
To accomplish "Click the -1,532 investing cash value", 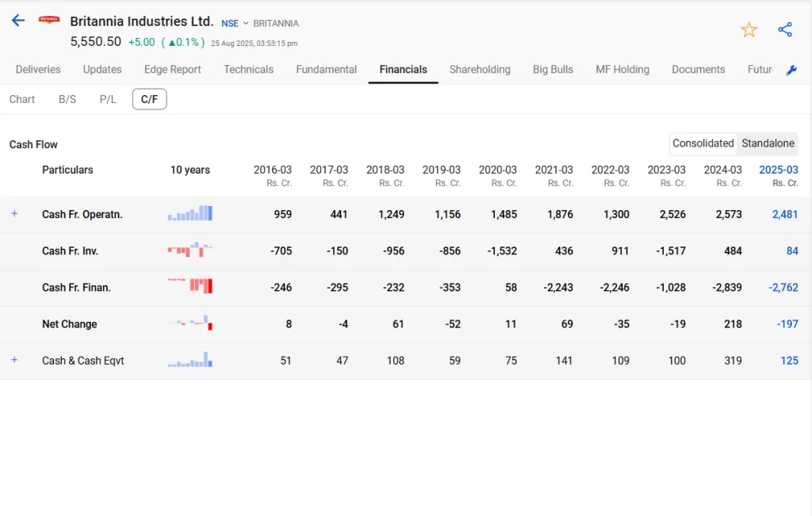I will point(502,251).
